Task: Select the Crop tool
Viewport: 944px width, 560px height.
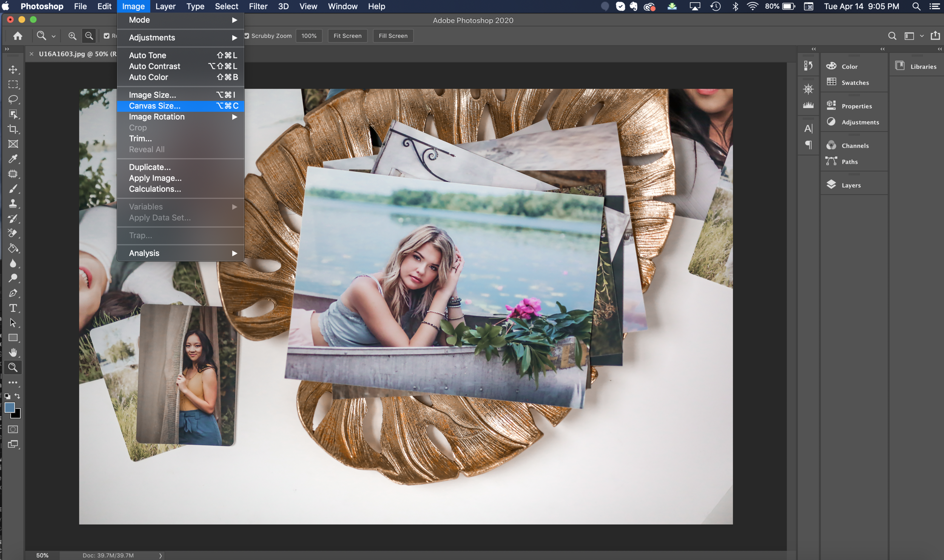Action: 13,129
